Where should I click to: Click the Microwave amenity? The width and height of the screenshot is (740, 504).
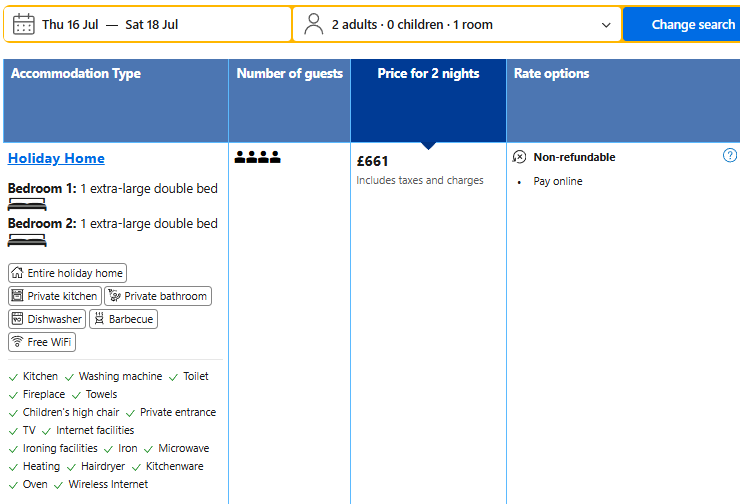pyautogui.click(x=184, y=448)
